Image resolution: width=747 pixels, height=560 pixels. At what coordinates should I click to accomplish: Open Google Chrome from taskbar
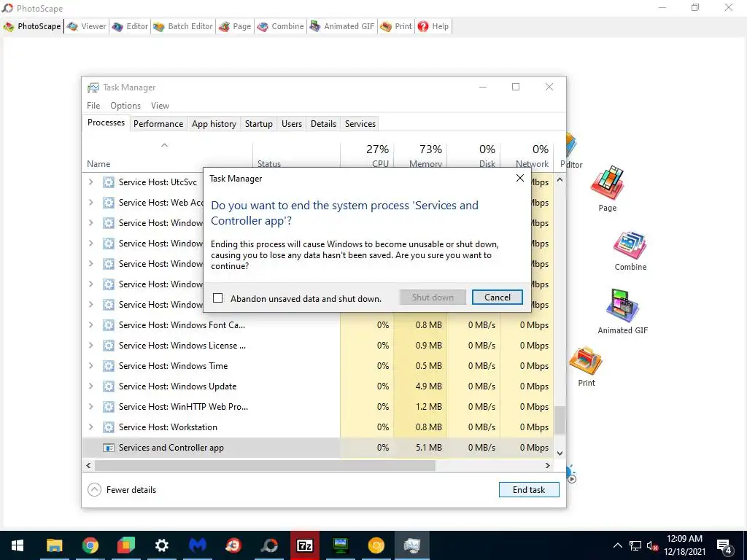coord(90,545)
